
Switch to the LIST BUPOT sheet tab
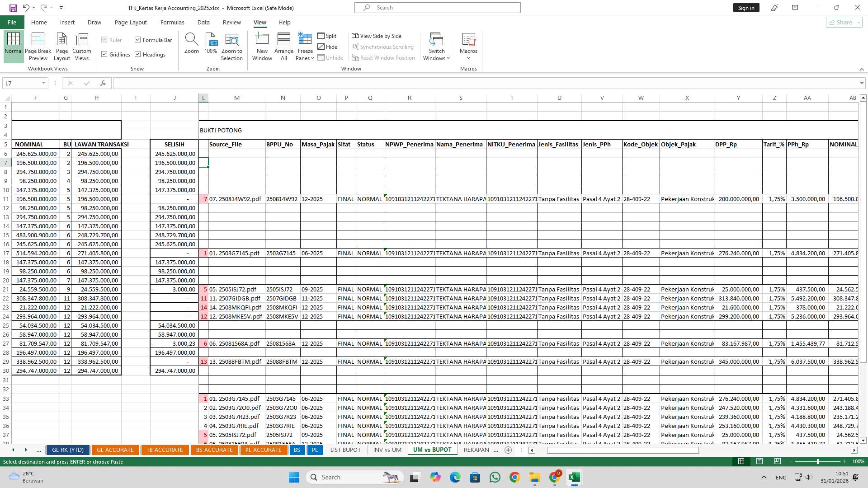tap(345, 450)
